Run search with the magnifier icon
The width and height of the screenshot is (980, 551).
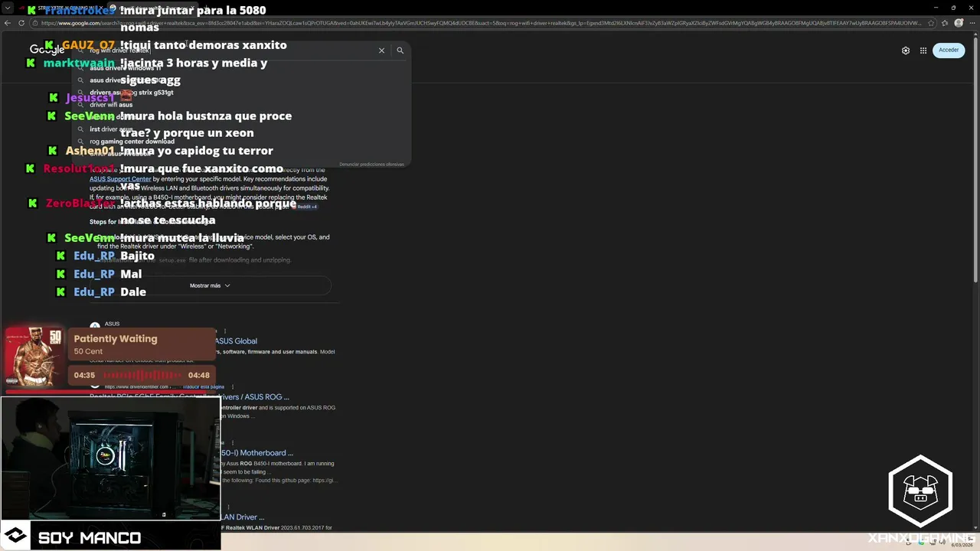click(400, 51)
